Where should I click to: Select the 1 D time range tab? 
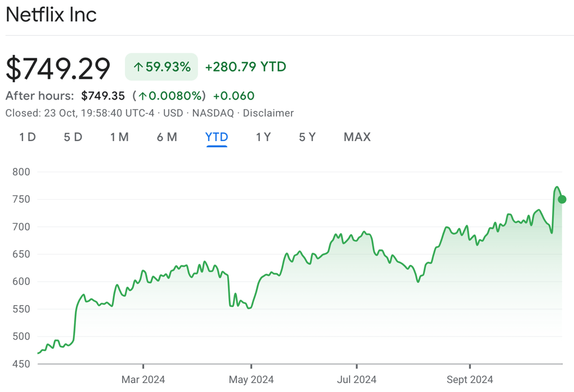[27, 137]
